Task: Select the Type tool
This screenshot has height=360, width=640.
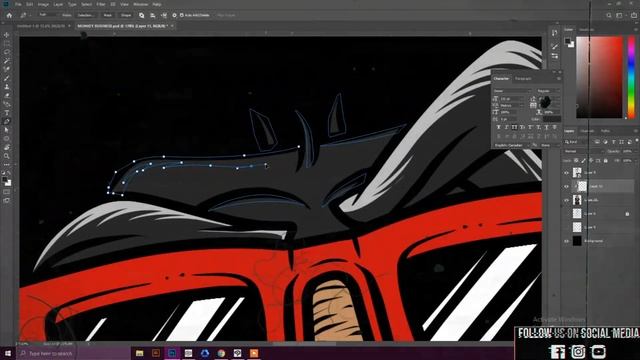Action: (7, 113)
